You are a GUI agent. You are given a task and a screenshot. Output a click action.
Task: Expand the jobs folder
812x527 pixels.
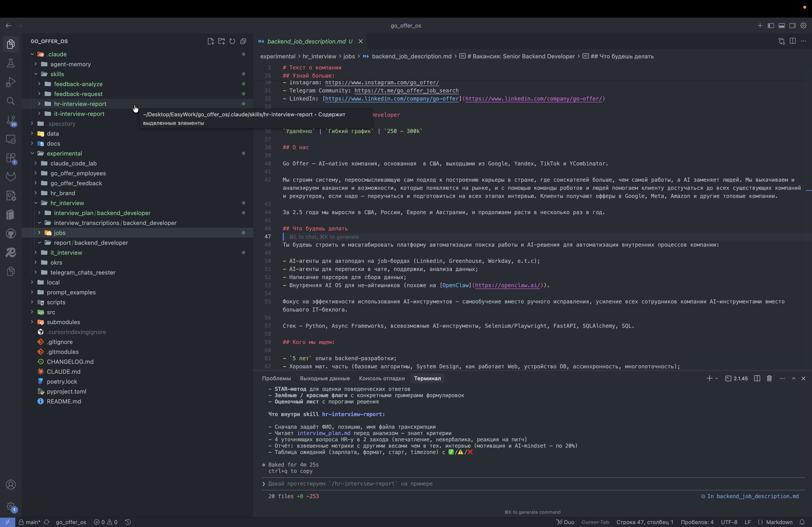click(59, 232)
